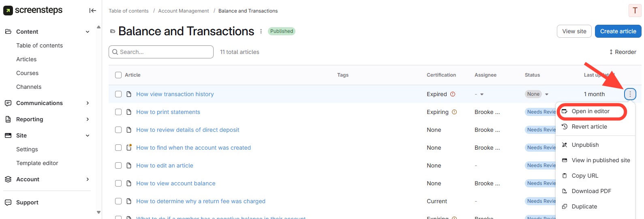The width and height of the screenshot is (644, 219).
Task: Tick the checkbox for How to print statements
Action: (118, 112)
